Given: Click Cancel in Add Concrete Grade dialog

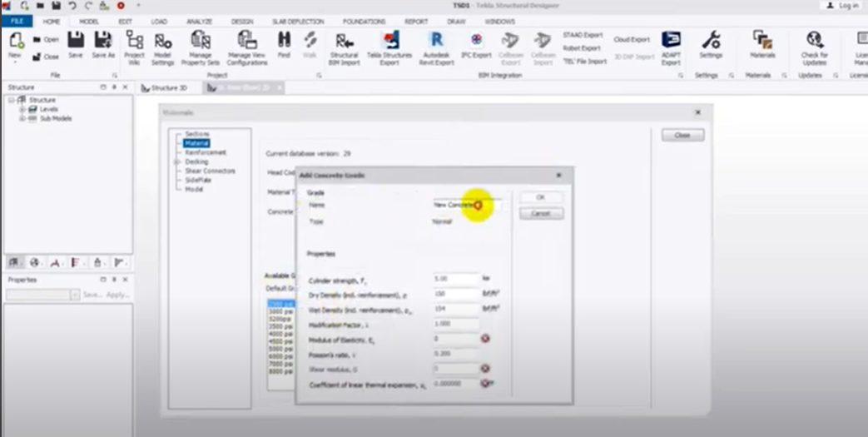Looking at the screenshot, I should tap(542, 213).
